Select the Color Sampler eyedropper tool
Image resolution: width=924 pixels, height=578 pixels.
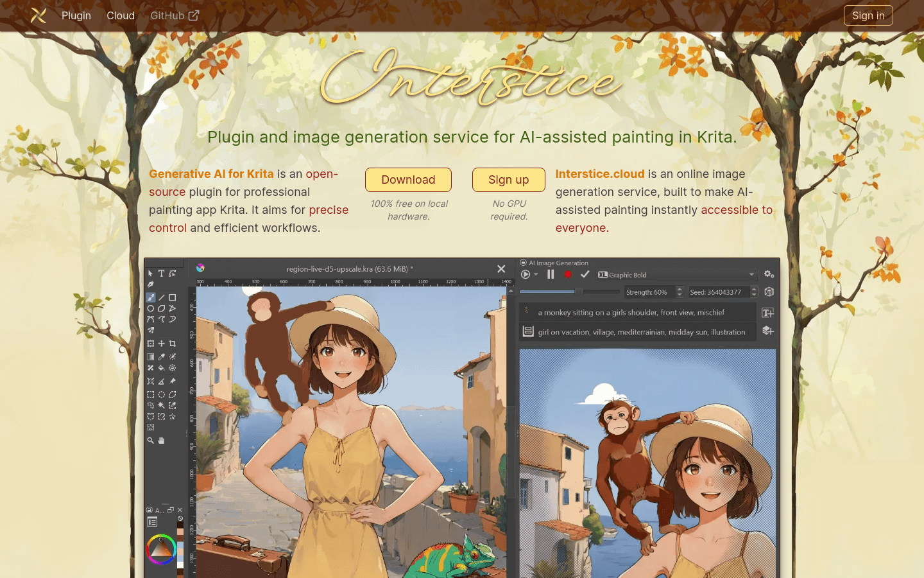click(x=161, y=357)
